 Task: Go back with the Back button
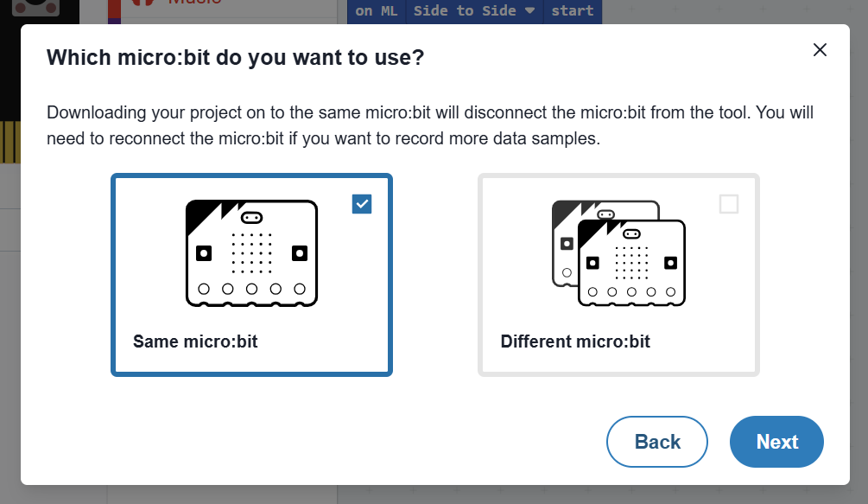(x=657, y=442)
